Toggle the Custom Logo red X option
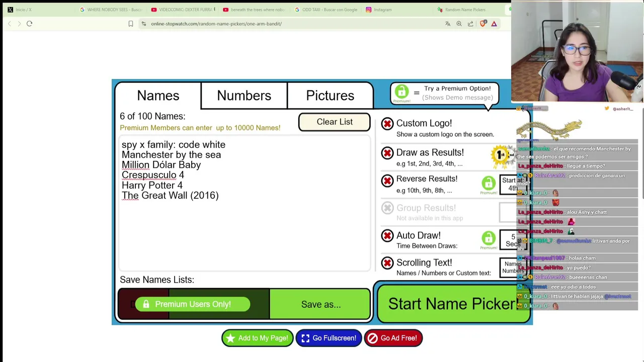644x362 pixels. (x=387, y=124)
